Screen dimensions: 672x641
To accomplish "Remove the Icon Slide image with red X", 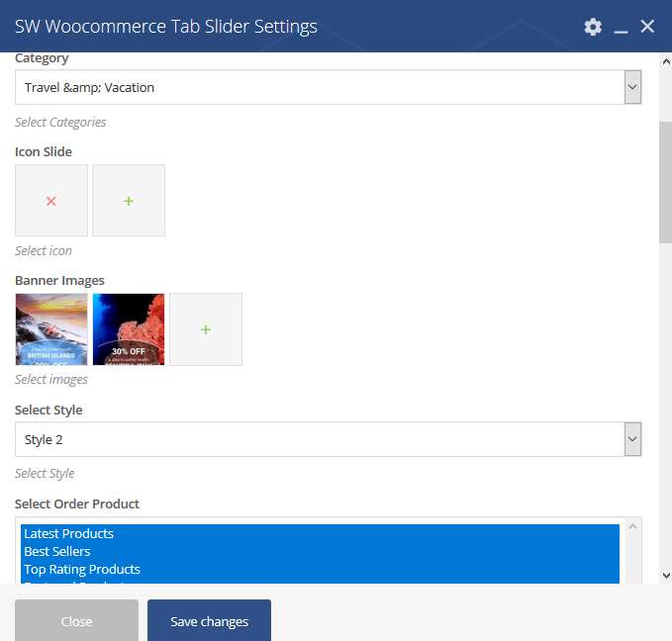I will (51, 201).
